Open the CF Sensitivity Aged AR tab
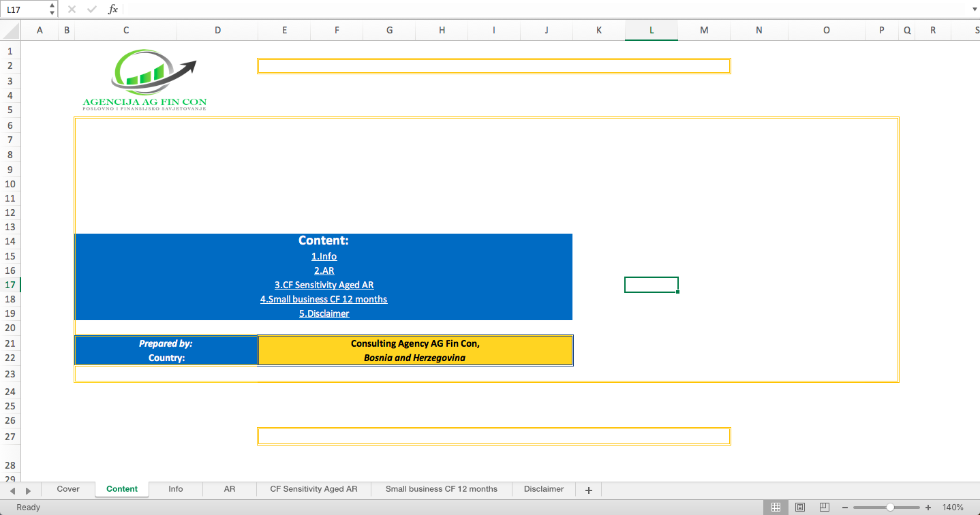Viewport: 980px width, 515px height. coord(313,489)
